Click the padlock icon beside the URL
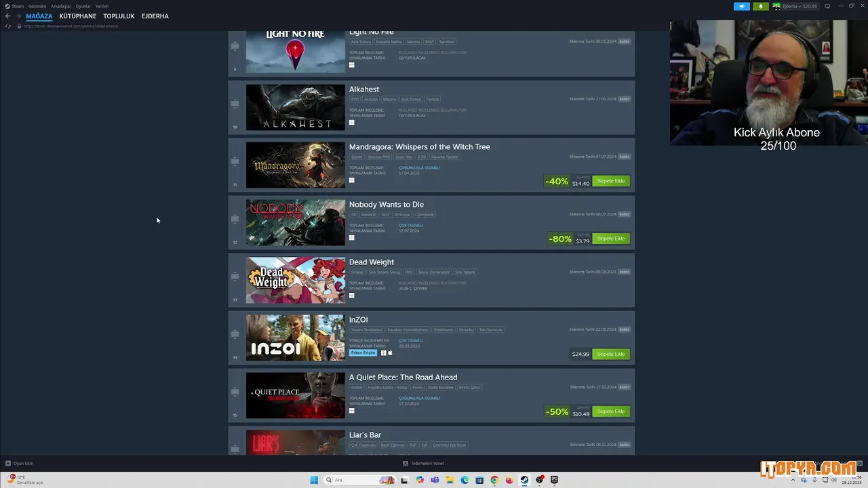868x488 pixels. [19, 26]
